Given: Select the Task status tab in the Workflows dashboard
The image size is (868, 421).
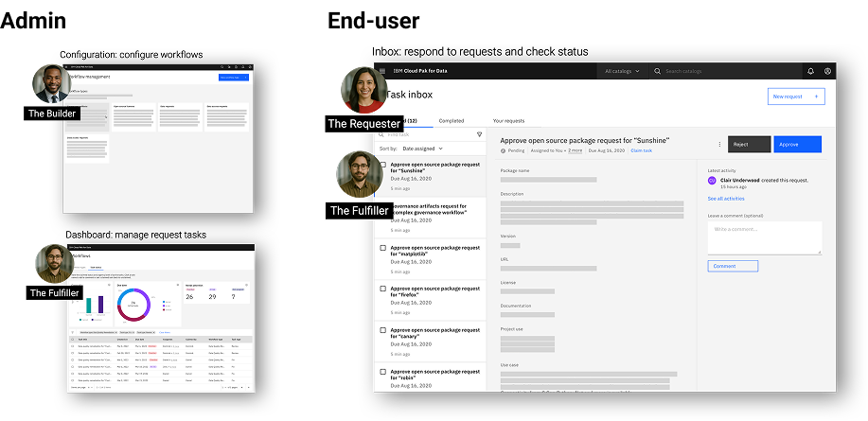Looking at the screenshot, I should click(95, 267).
